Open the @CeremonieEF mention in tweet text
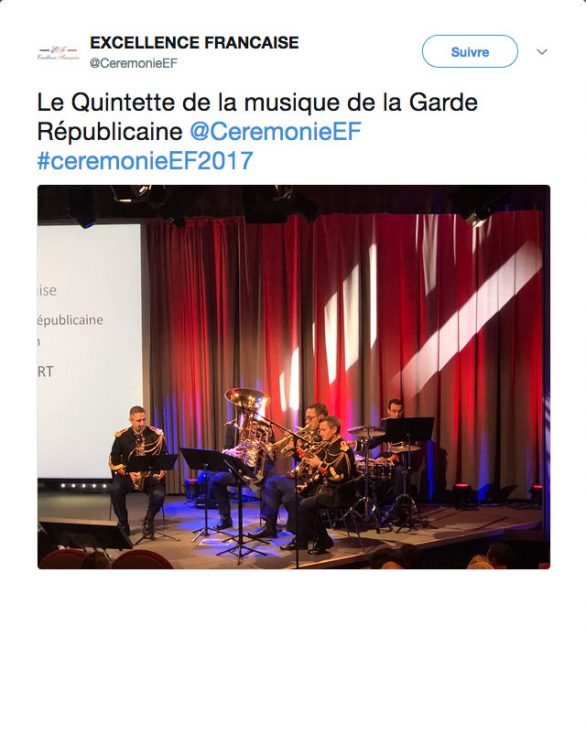The height and width of the screenshot is (734, 586). click(275, 132)
